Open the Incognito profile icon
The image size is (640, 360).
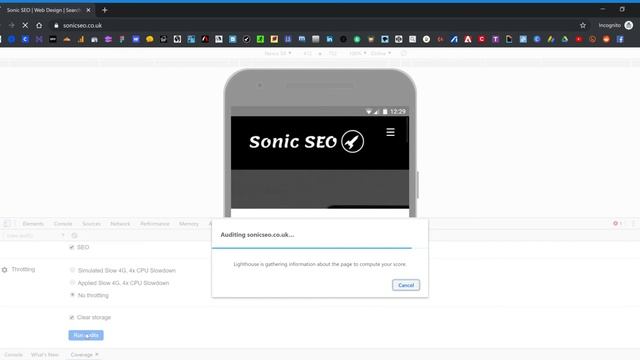pos(629,25)
